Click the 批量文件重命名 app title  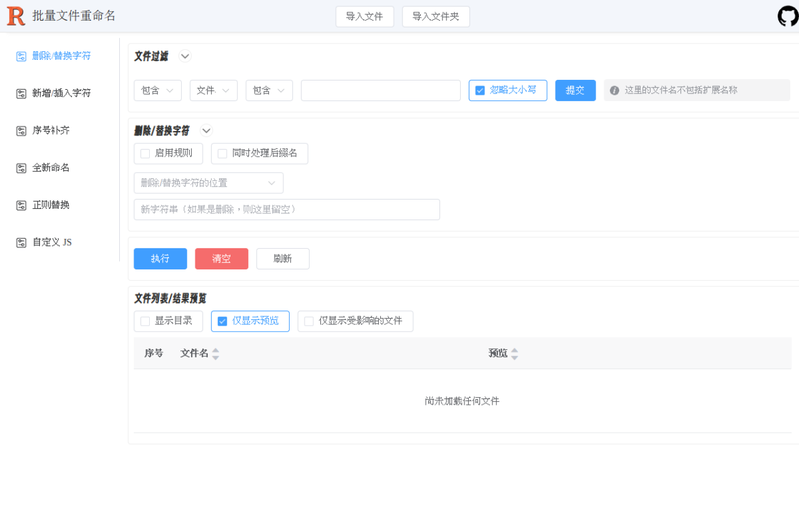[x=74, y=16]
